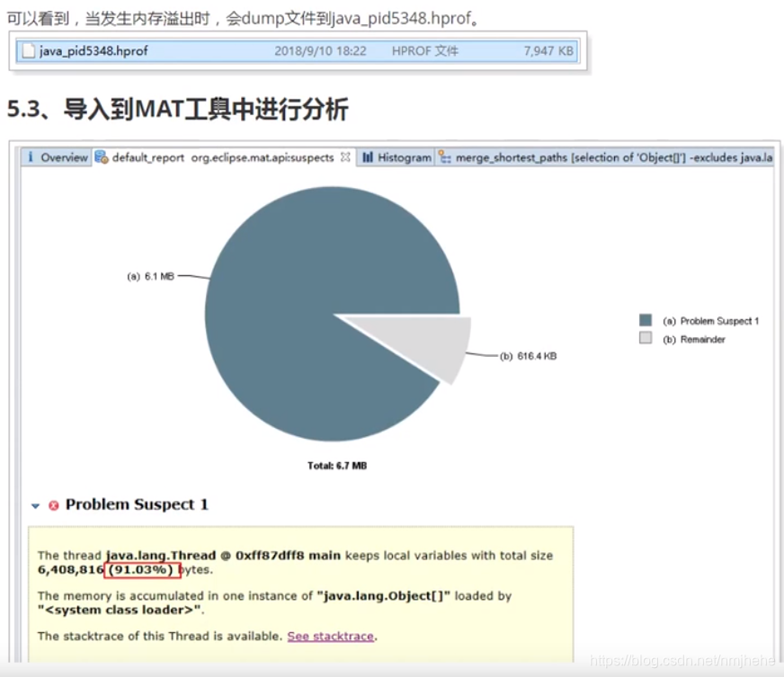Click the red error icon beside Problem Suspect 1
Image resolution: width=784 pixels, height=677 pixels.
[54, 505]
